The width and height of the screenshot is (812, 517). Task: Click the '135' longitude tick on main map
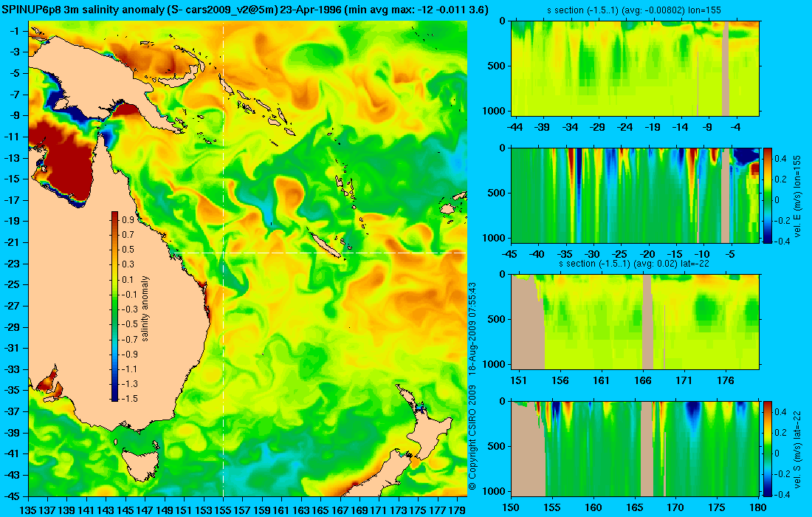pos(28,510)
